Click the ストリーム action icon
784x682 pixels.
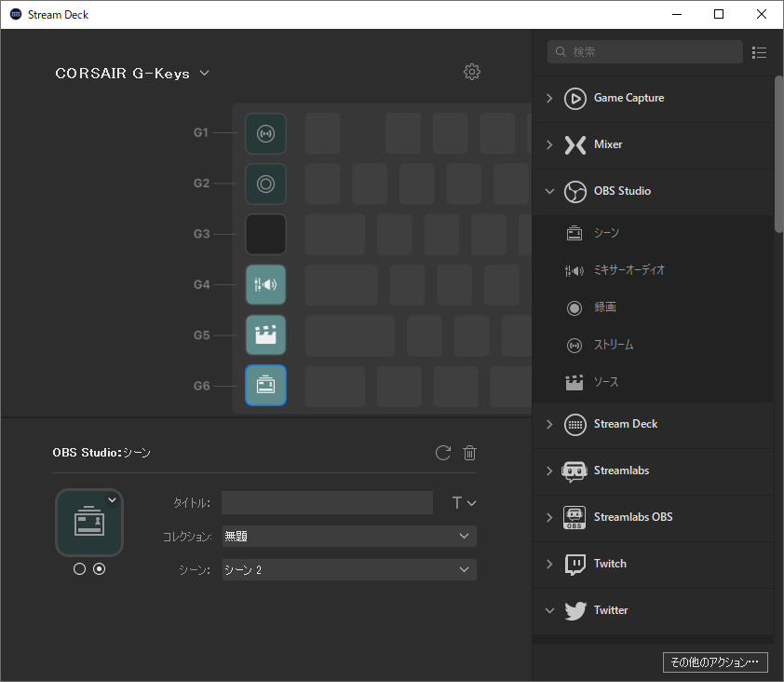574,346
